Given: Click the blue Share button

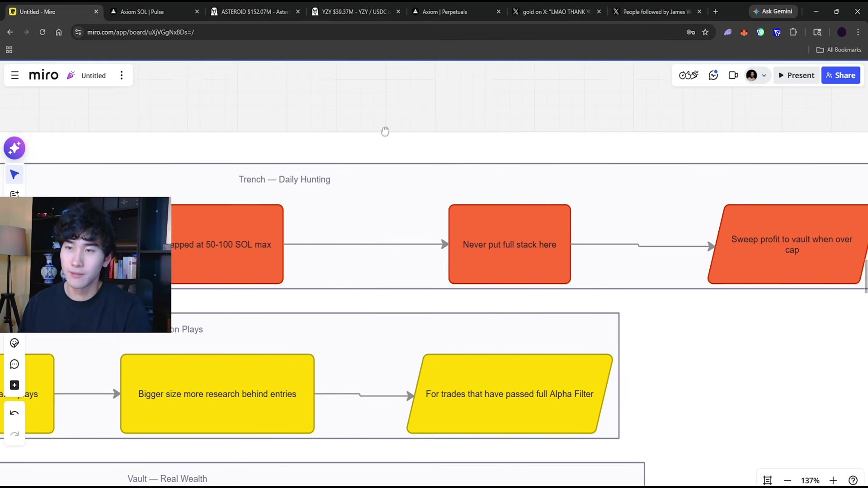Looking at the screenshot, I should click(x=841, y=75).
